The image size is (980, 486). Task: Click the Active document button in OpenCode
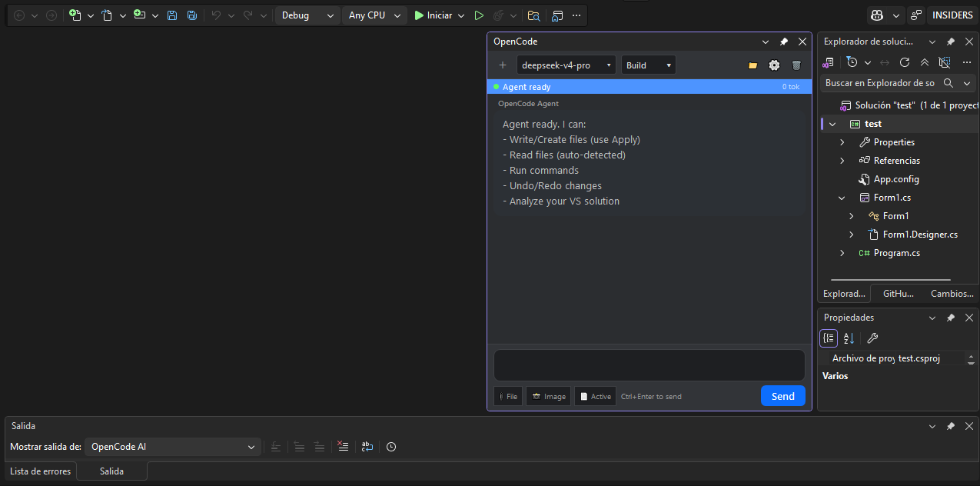coord(596,396)
